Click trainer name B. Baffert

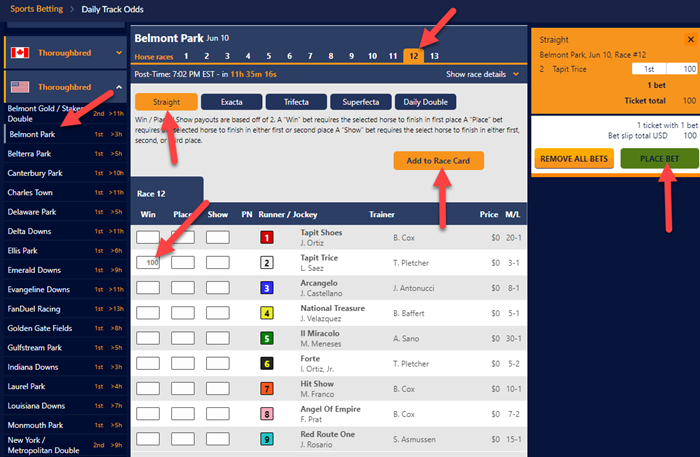point(408,313)
